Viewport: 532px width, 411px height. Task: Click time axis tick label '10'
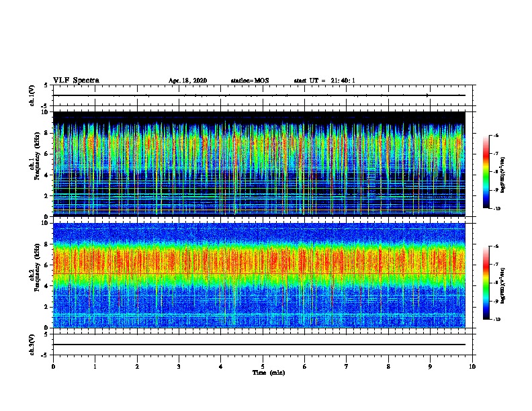(x=472, y=367)
